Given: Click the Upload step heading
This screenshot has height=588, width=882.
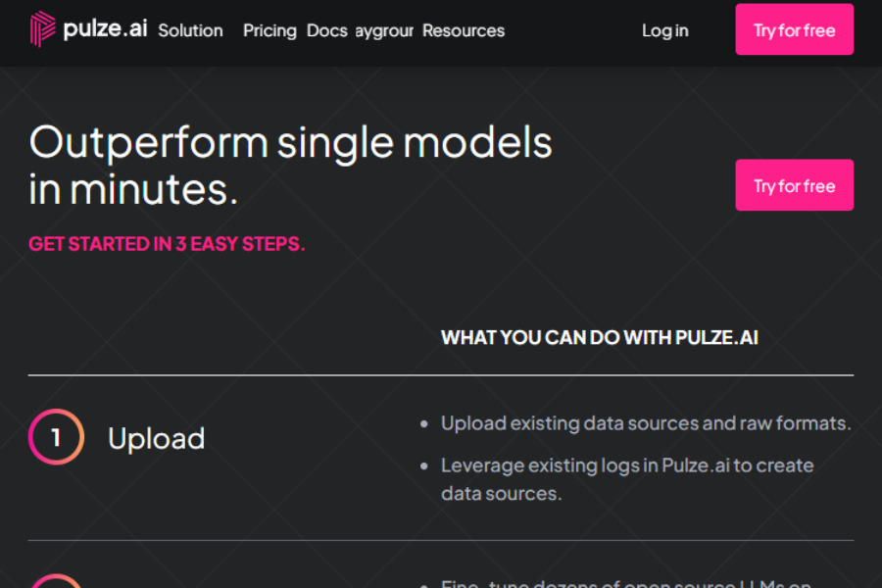Looking at the screenshot, I should coord(156,438).
